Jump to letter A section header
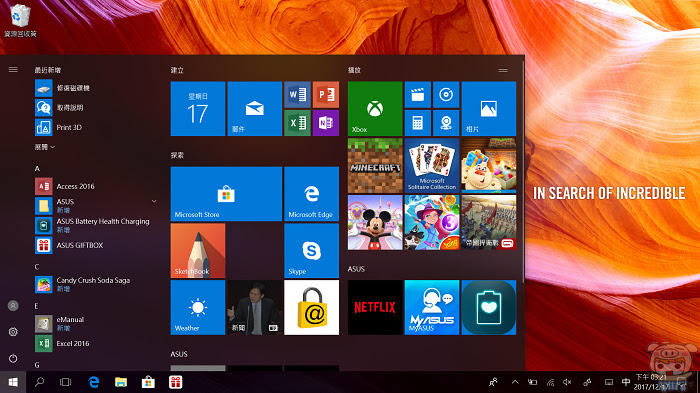The height and width of the screenshot is (393, 700). 37,169
